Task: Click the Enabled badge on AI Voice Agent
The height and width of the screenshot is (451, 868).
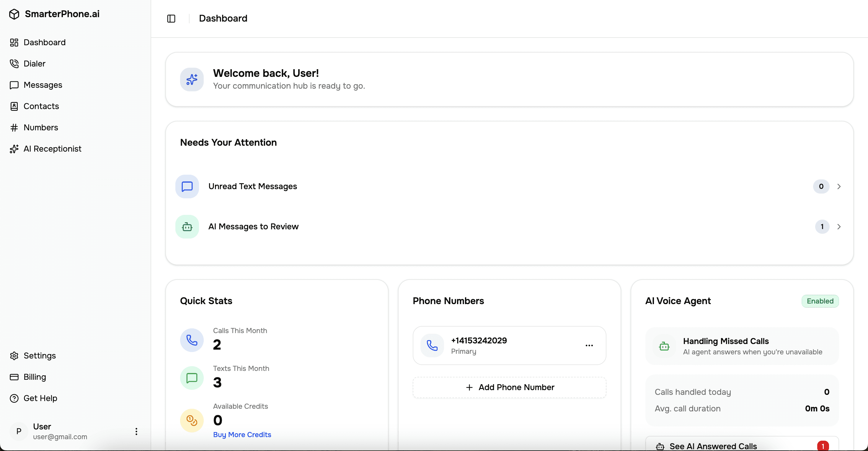Action: [x=820, y=301]
